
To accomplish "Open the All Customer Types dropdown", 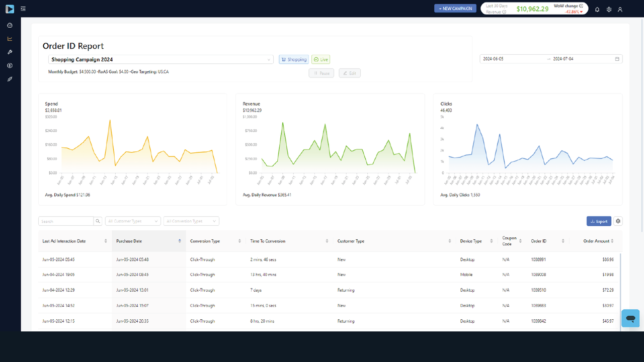I will [133, 221].
